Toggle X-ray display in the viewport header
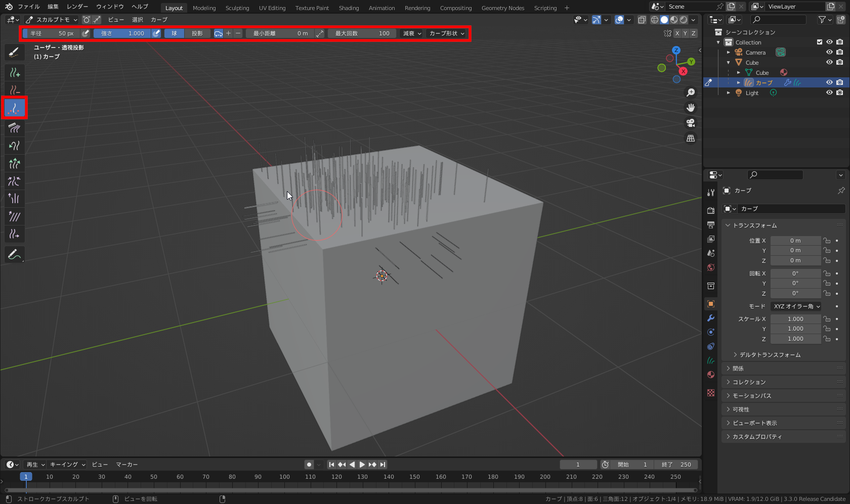 pos(642,20)
